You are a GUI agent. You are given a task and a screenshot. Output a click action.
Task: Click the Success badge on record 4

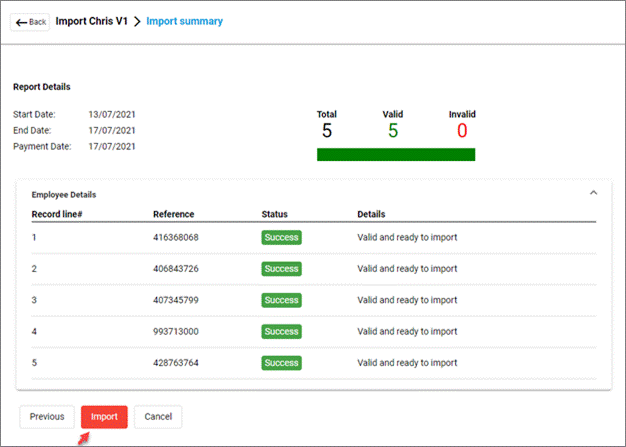[x=281, y=332]
